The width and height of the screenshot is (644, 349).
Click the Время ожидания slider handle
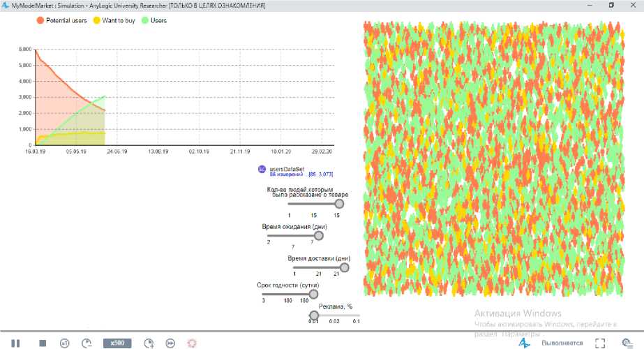pos(319,236)
